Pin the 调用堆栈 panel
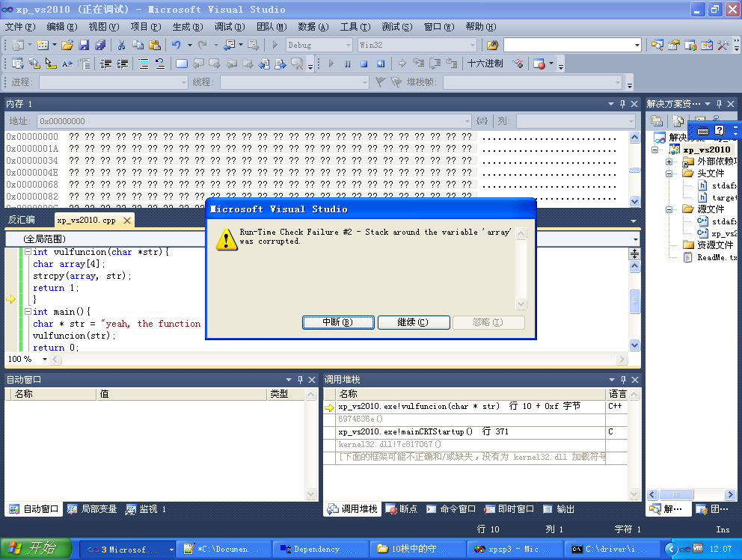Image resolution: width=742 pixels, height=560 pixels. coord(623,380)
